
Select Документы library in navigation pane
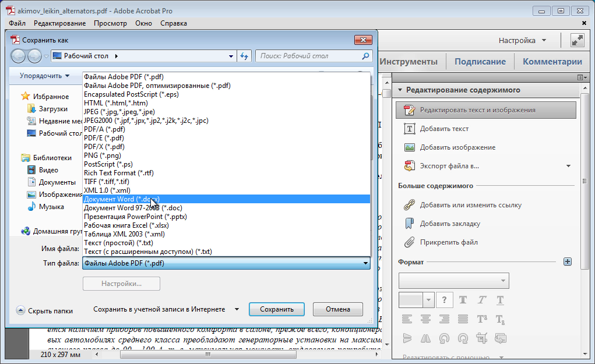(x=52, y=182)
